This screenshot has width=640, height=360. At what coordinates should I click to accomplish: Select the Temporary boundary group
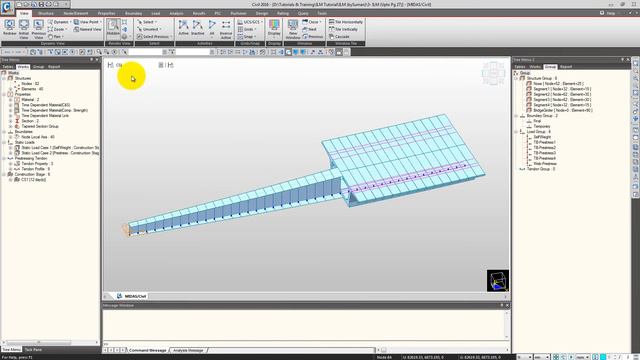tap(541, 126)
